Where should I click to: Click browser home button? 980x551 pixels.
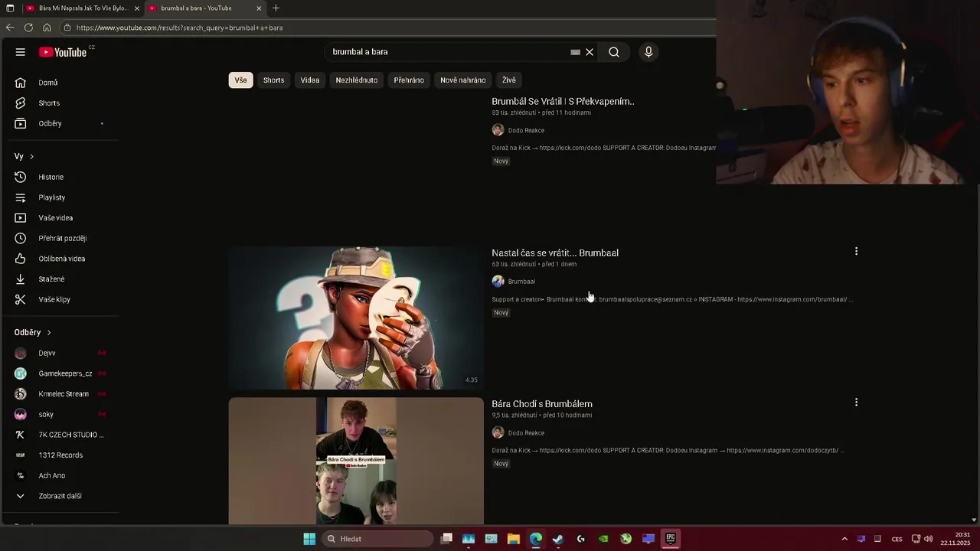tap(47, 28)
